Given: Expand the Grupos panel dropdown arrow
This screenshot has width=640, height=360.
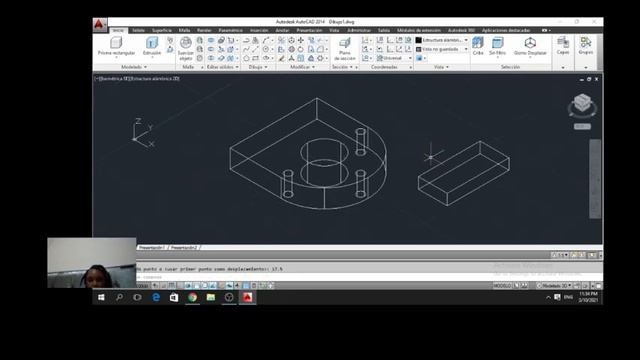Looking at the screenshot, I should click(586, 67).
